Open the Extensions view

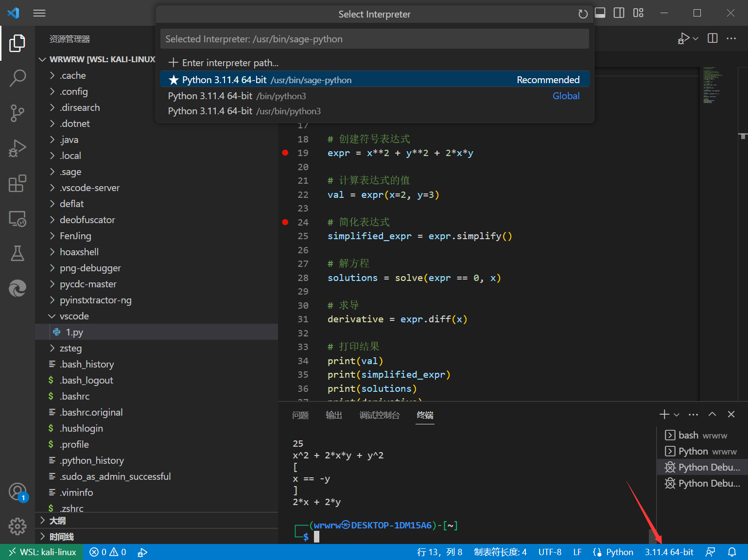(17, 184)
